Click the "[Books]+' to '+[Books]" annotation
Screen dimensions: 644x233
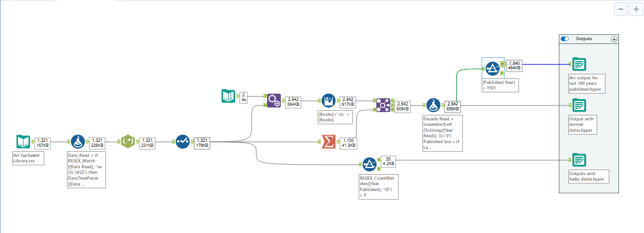pyautogui.click(x=336, y=117)
